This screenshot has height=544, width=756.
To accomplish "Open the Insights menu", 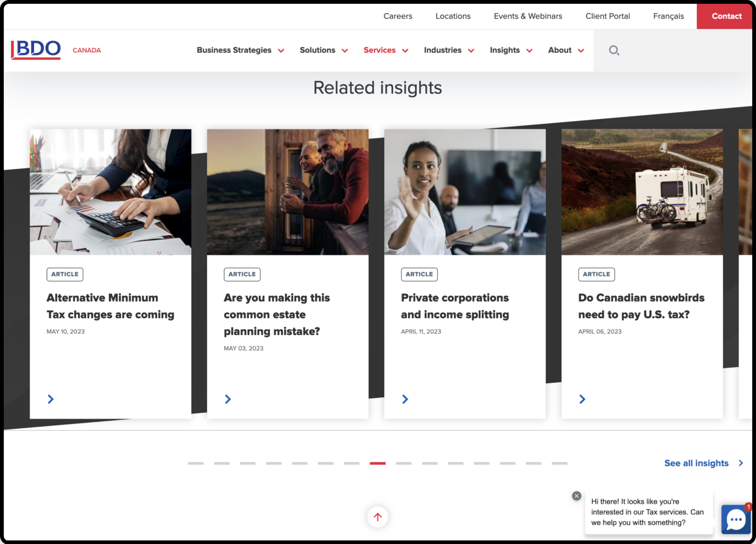I will point(505,50).
